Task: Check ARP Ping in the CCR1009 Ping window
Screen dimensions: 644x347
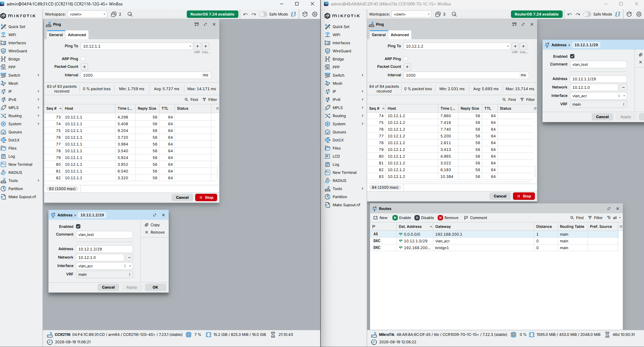Action: coord(406,59)
